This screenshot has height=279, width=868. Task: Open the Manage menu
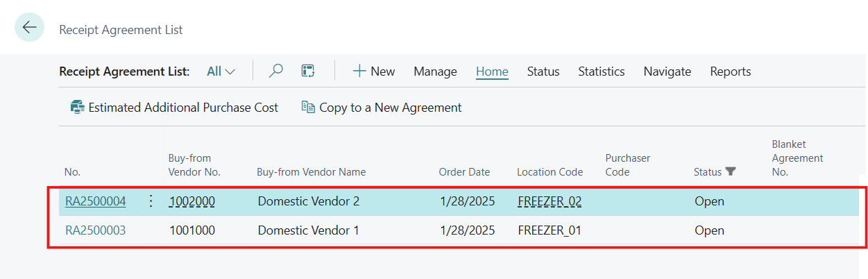[x=435, y=71]
